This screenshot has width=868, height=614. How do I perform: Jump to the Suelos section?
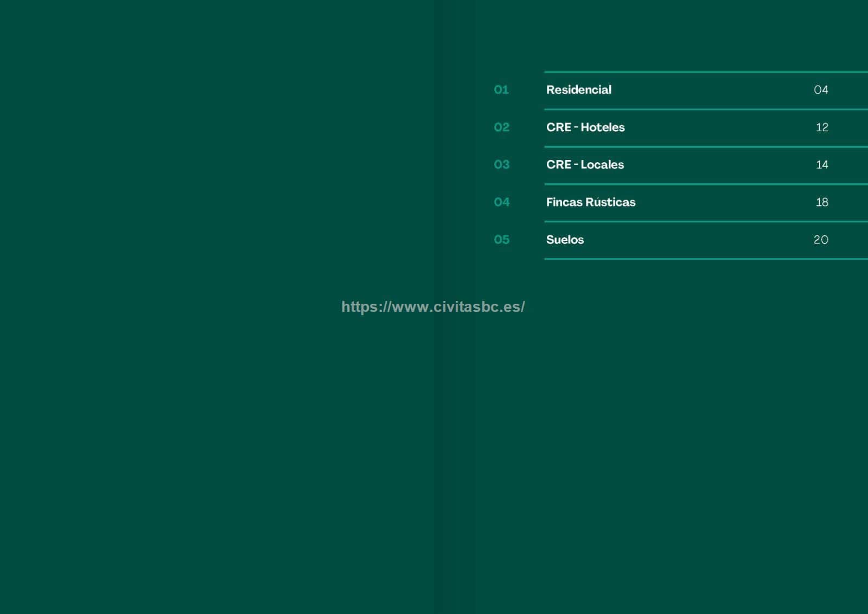pos(565,240)
